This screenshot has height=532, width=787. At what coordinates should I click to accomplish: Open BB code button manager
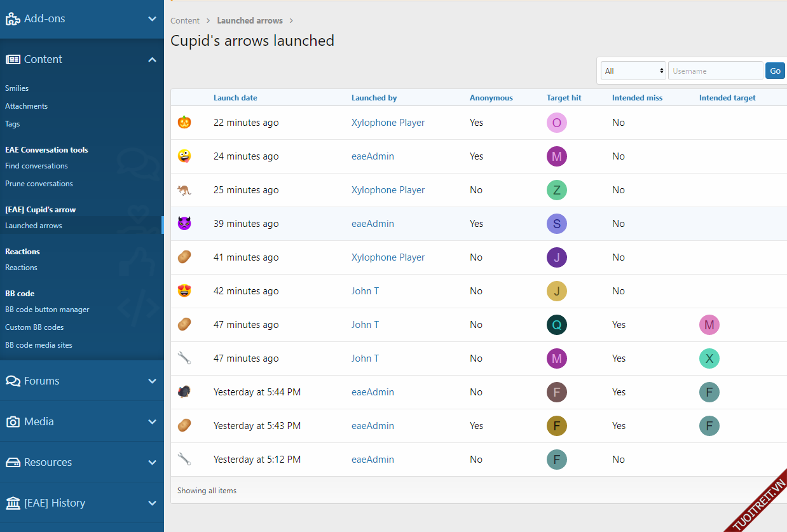[x=47, y=310]
